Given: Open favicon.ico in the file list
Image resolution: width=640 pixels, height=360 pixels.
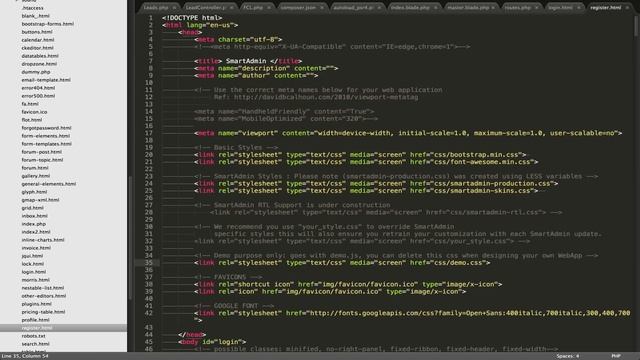Looking at the screenshot, I should tap(34, 112).
